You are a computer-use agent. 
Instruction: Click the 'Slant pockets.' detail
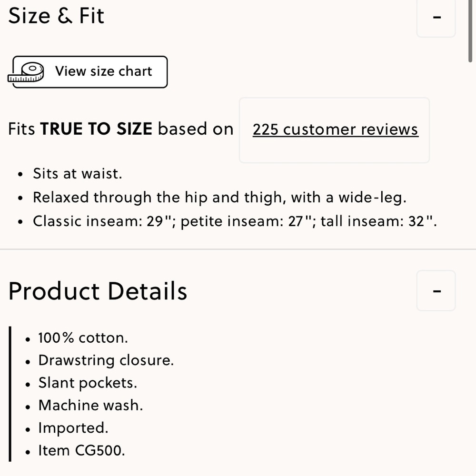point(87,383)
